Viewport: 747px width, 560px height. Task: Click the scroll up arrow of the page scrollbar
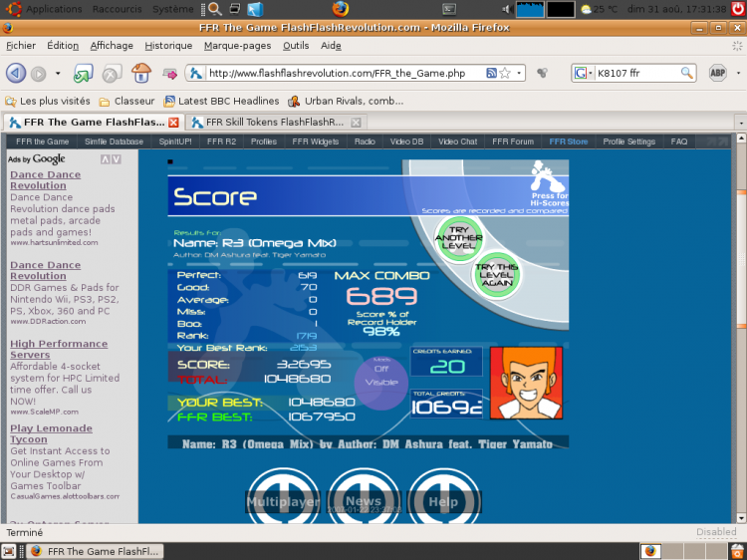pos(741,139)
